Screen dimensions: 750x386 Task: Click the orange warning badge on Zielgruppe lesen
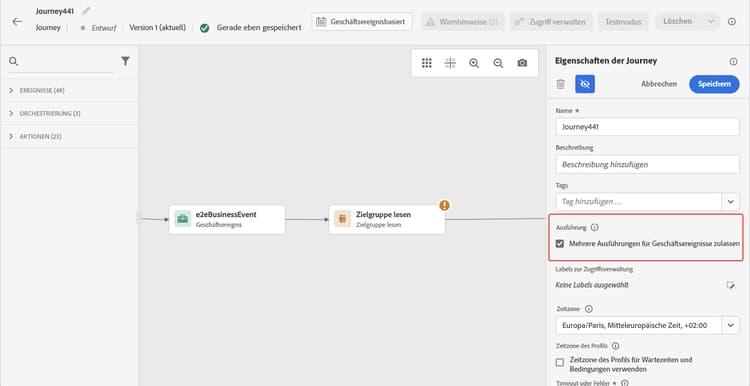[x=445, y=206]
